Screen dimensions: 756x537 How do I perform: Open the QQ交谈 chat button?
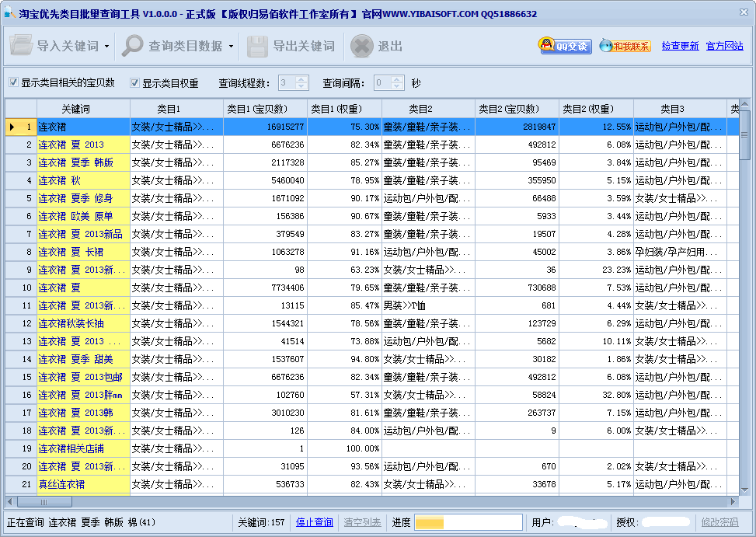coord(565,46)
